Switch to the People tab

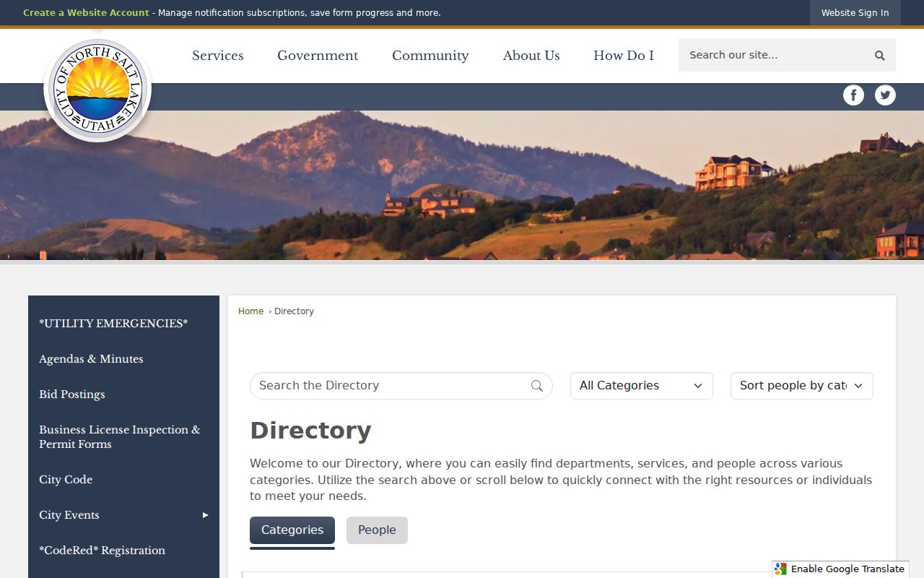pos(377,530)
